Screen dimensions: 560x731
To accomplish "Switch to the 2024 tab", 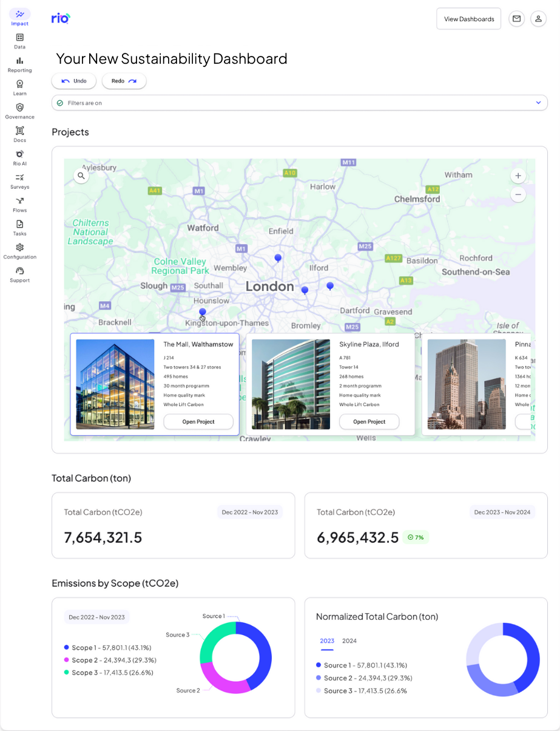I will coord(349,641).
